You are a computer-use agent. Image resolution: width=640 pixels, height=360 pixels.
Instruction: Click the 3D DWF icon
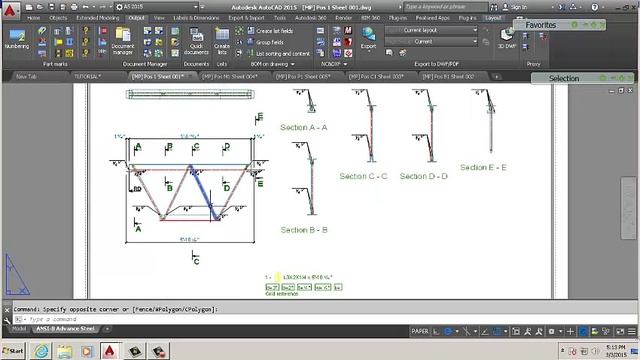507,38
